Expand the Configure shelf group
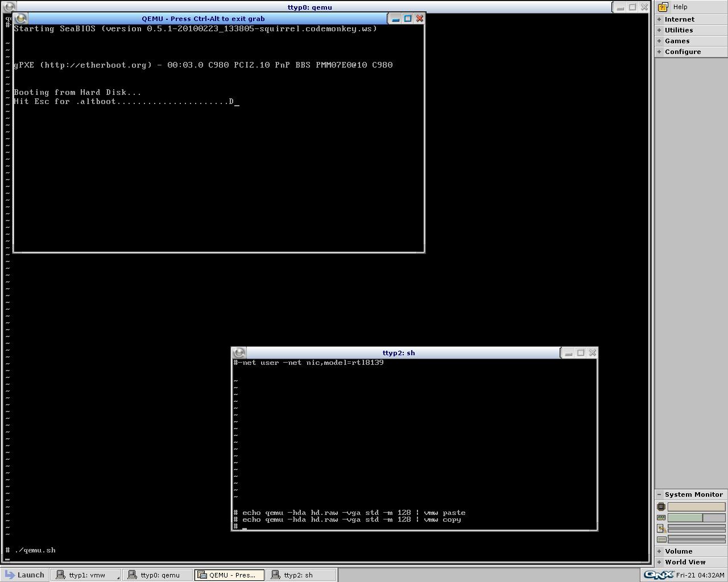This screenshot has width=728, height=582. (x=691, y=52)
